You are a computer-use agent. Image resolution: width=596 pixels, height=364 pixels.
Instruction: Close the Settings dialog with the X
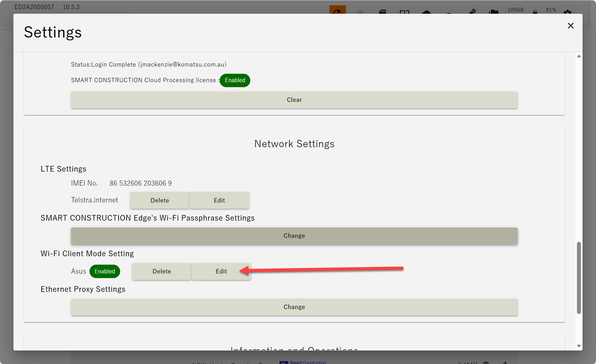(570, 26)
